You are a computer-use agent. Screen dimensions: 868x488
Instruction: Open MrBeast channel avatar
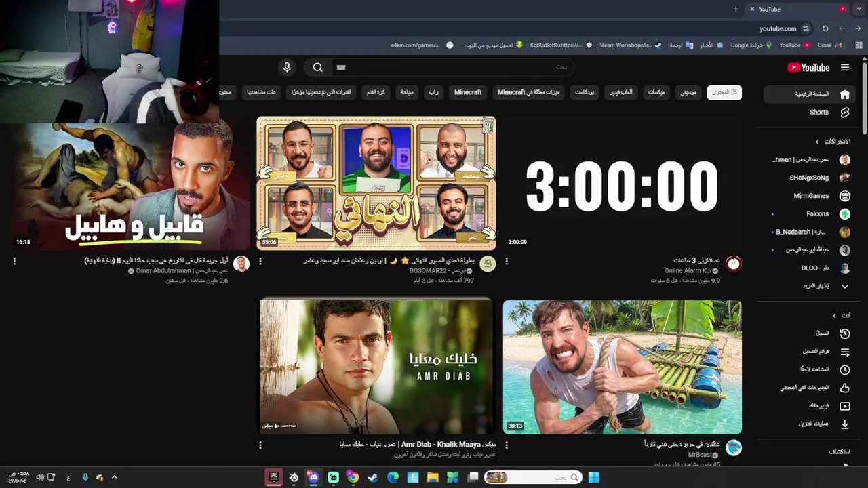tap(733, 448)
